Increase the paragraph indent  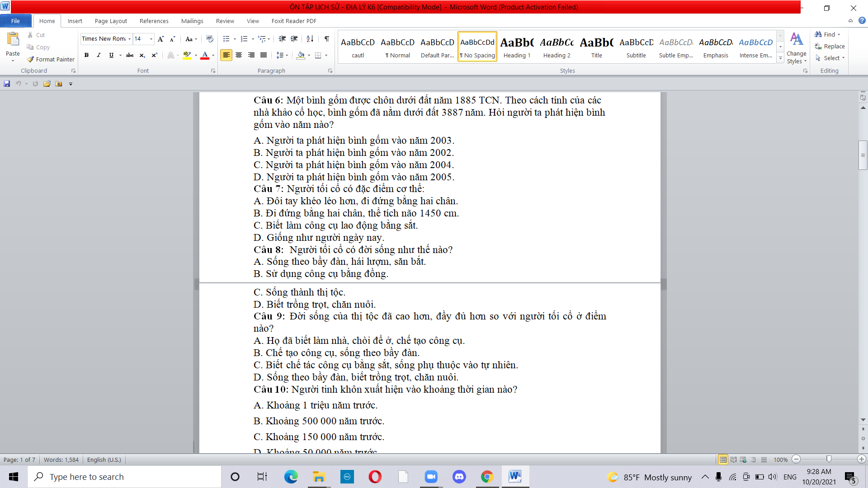[x=294, y=39]
